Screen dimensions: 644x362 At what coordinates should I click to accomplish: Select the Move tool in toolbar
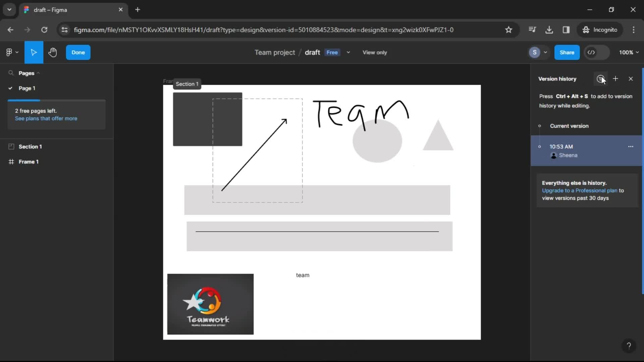tap(34, 52)
